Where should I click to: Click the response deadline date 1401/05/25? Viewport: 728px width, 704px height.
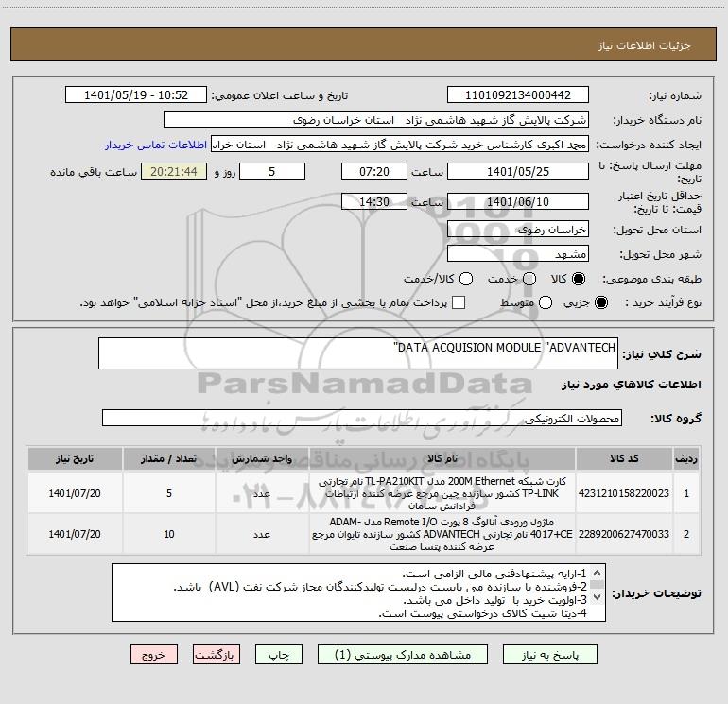[518, 172]
